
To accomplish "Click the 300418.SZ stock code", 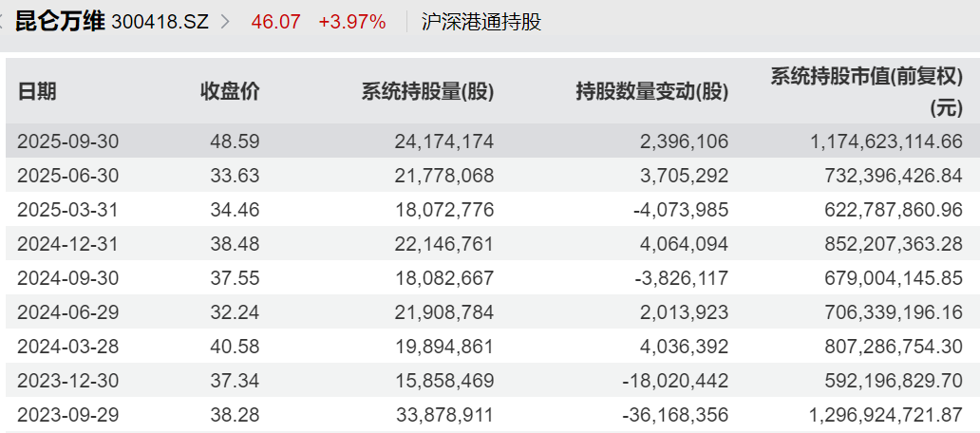I will (160, 21).
